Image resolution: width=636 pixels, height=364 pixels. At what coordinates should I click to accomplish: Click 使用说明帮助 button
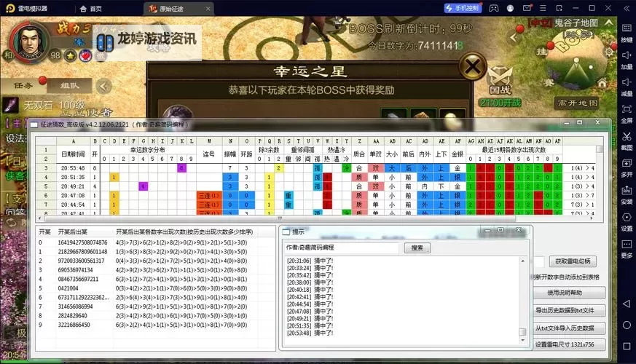[x=569, y=293]
